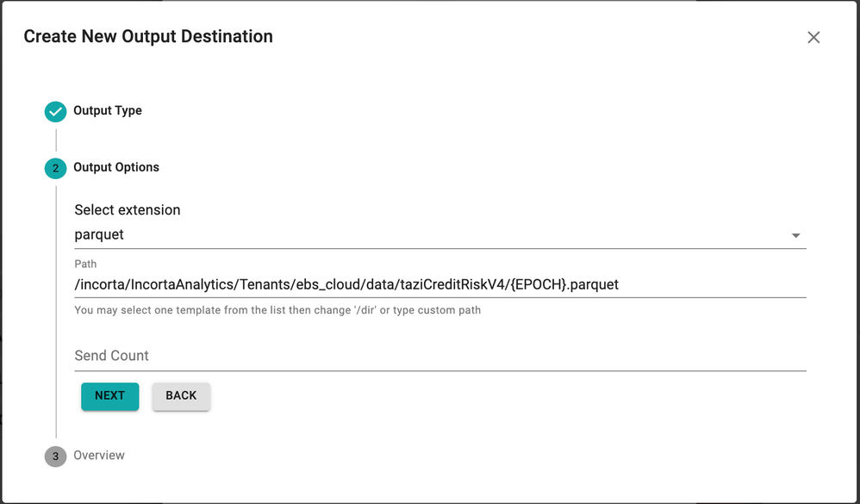Click the small Path field label
Screen dimensions: 860x504
pyautogui.click(x=85, y=264)
